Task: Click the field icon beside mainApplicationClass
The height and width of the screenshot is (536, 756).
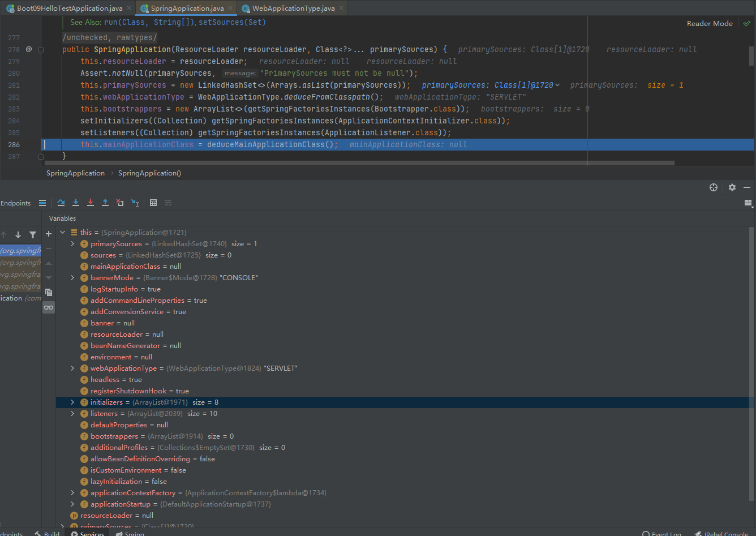Action: (x=84, y=267)
